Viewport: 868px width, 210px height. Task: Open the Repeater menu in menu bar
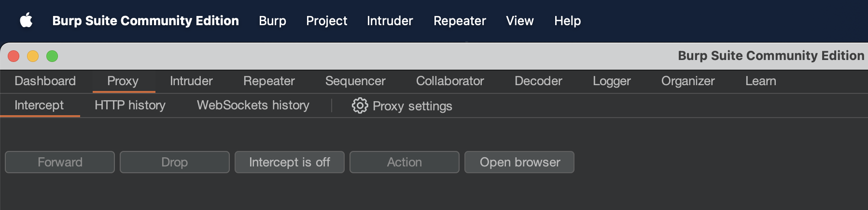[459, 21]
